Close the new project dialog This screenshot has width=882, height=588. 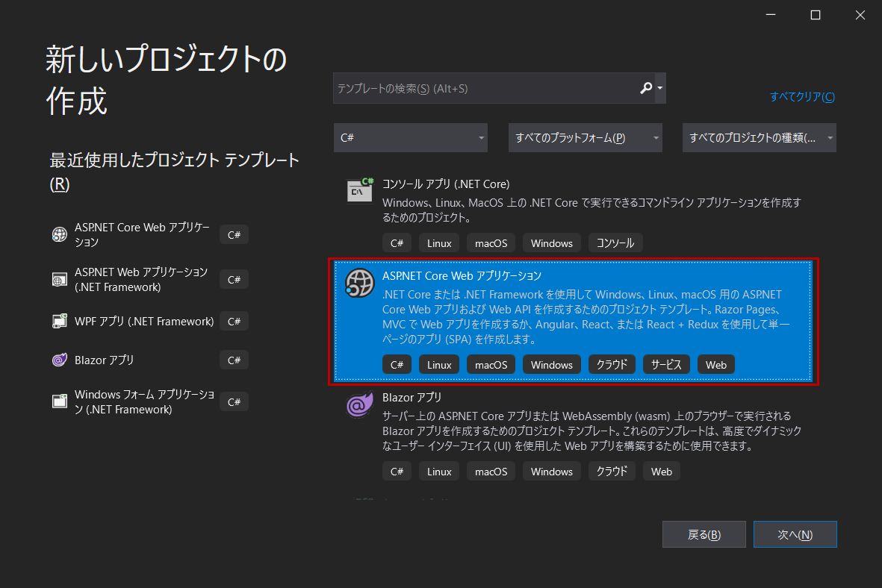pyautogui.click(x=860, y=15)
